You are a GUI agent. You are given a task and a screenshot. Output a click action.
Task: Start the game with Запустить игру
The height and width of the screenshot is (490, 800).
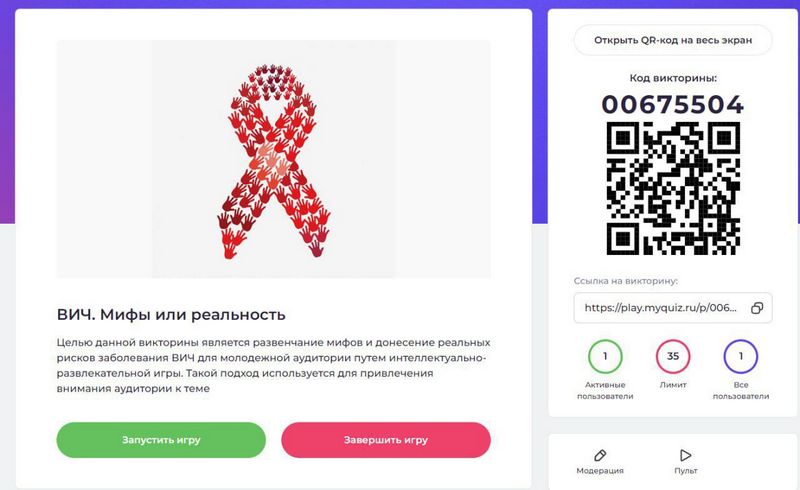tap(161, 439)
